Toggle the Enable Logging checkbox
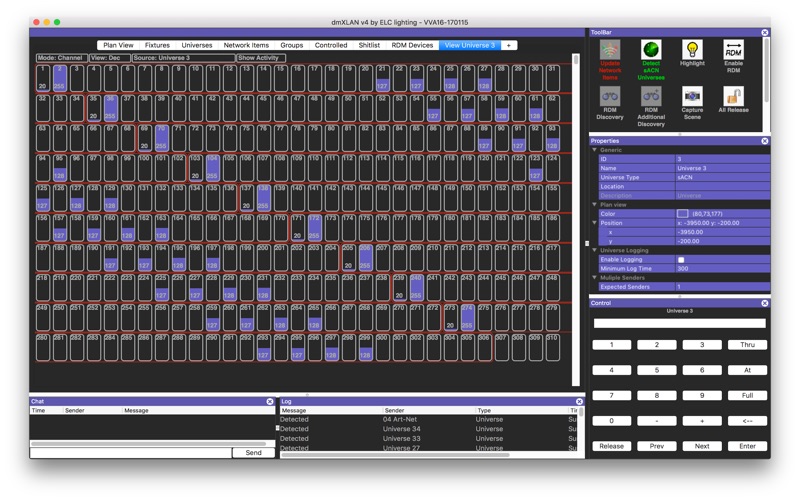Viewport: 800px width, 500px height. click(x=681, y=260)
